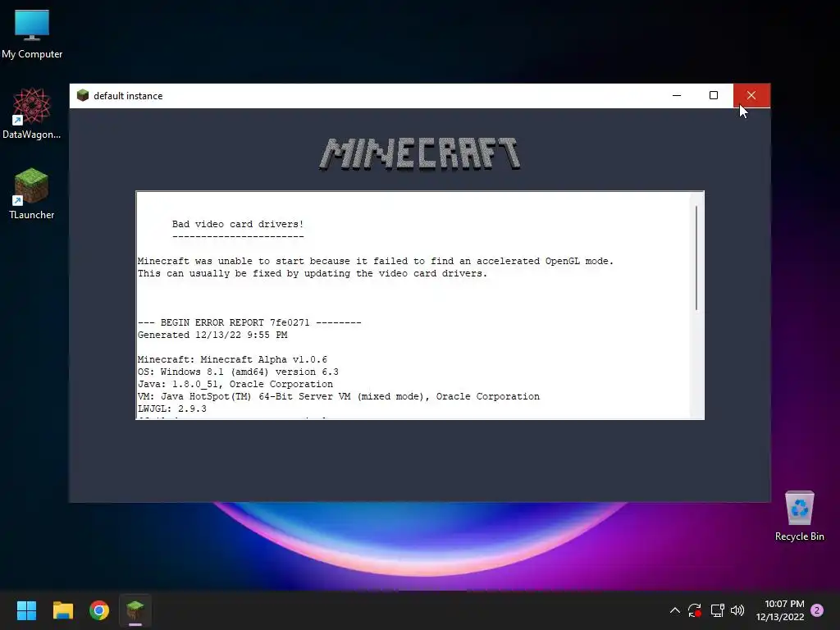Click the error report scrollbar thumb
Screen dimensions: 840x630
coord(696,258)
